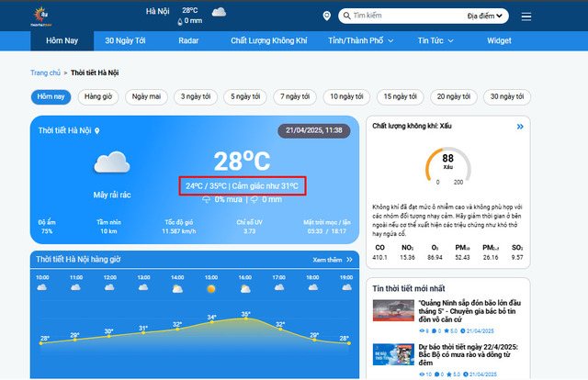Open the 30 Ngày Tới nav tab
This screenshot has height=380, width=588.
125,40
